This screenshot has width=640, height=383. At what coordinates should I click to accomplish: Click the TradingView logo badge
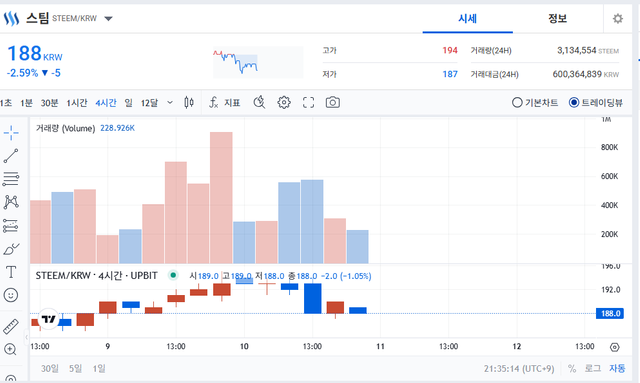[x=49, y=319]
